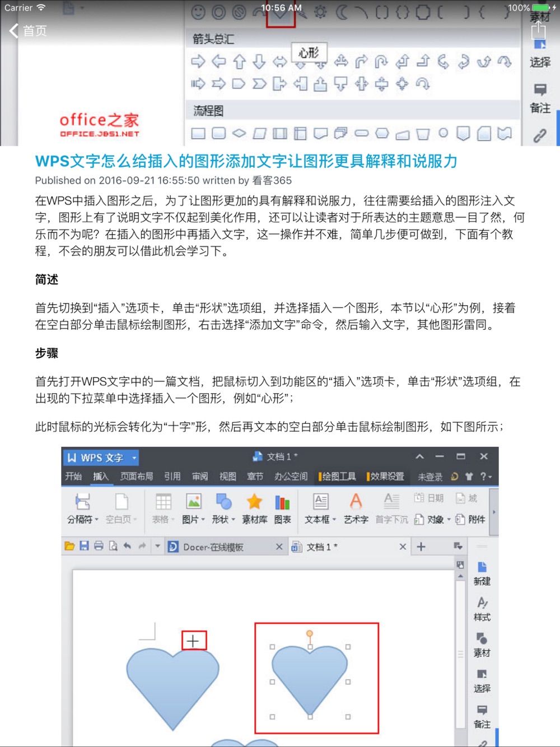Click the print preview icon

(113, 546)
